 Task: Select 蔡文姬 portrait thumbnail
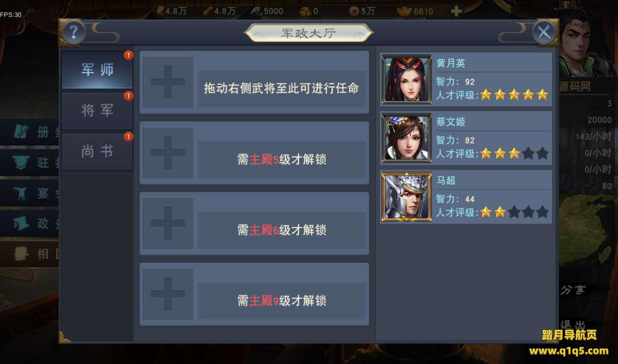tap(407, 138)
